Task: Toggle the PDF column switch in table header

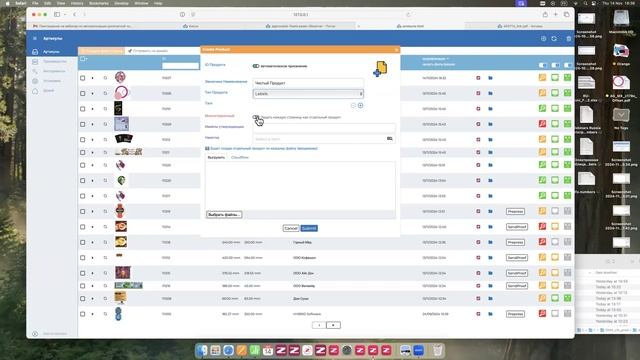Action: 542,65
